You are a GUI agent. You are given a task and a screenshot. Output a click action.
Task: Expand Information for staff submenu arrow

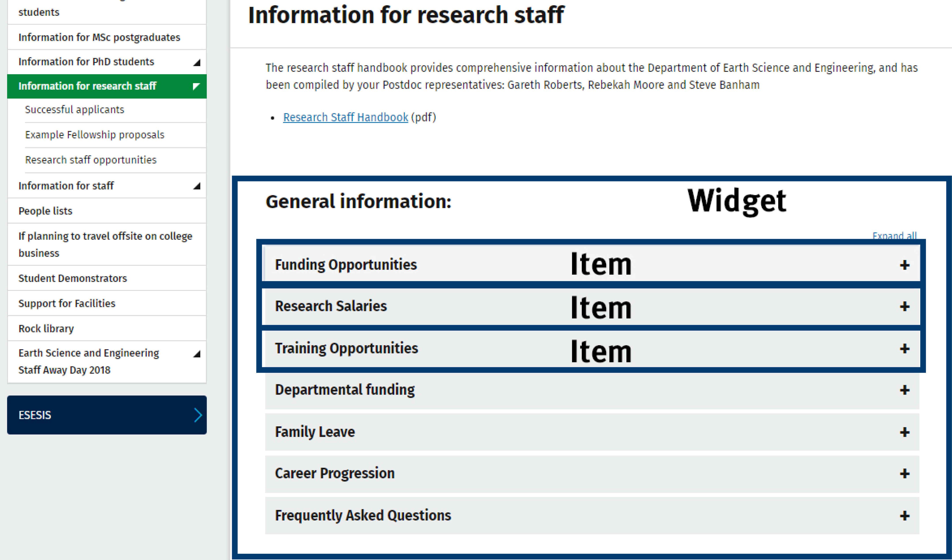(x=197, y=186)
